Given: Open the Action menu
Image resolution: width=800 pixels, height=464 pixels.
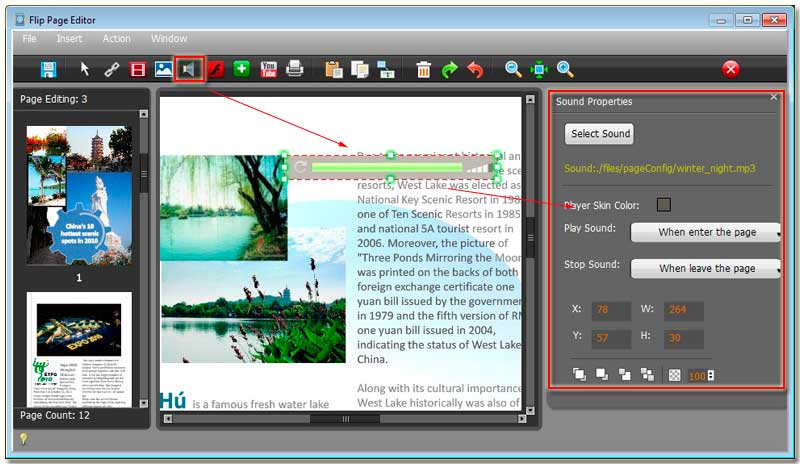Looking at the screenshot, I should tap(116, 39).
